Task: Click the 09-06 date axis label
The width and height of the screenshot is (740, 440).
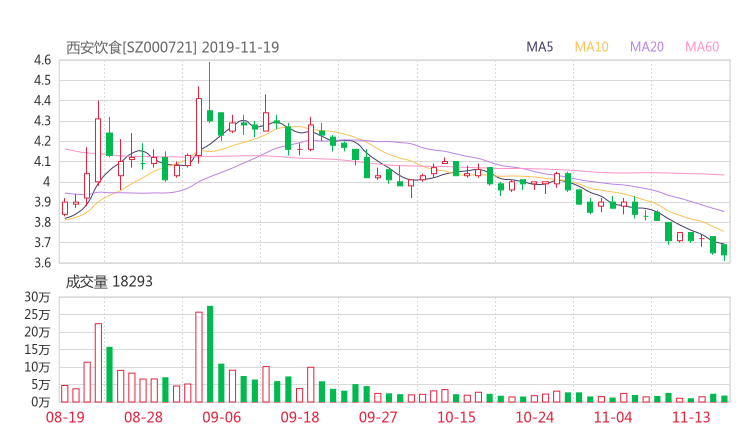Action: (221, 417)
